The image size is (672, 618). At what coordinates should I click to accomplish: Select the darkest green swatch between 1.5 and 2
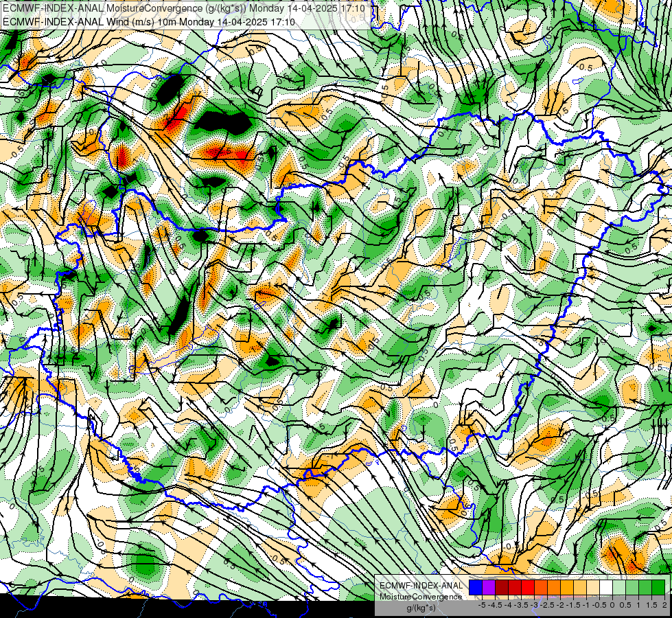click(x=658, y=587)
